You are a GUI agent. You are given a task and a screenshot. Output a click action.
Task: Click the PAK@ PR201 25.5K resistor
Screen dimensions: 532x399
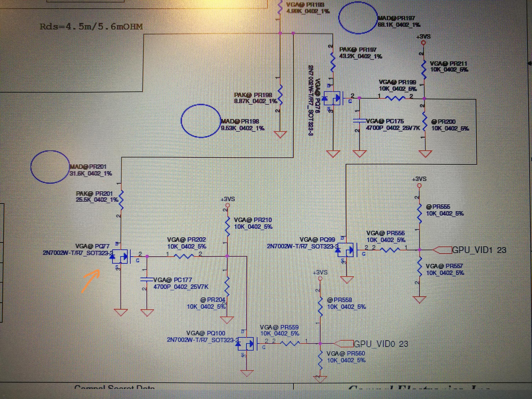coord(121,200)
